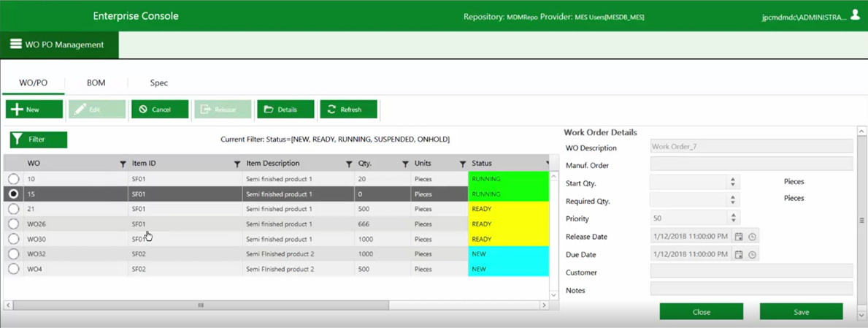
Task: Click the Required Qty. spinner arrows
Action: [733, 200]
